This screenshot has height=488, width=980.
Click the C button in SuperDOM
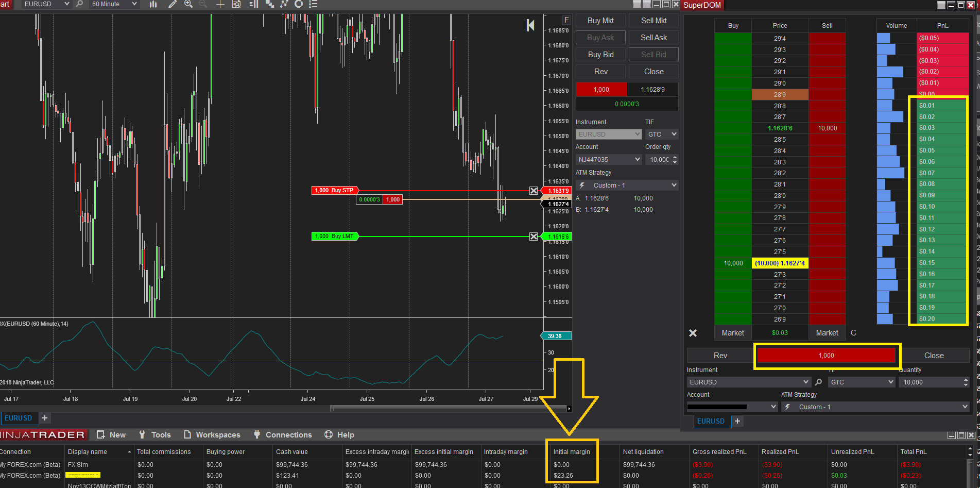pos(853,333)
